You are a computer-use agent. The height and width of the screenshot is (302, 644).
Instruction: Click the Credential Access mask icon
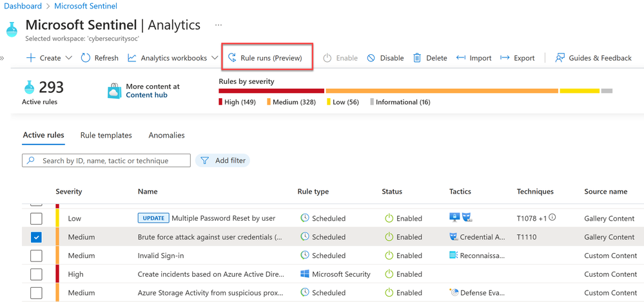(454, 237)
